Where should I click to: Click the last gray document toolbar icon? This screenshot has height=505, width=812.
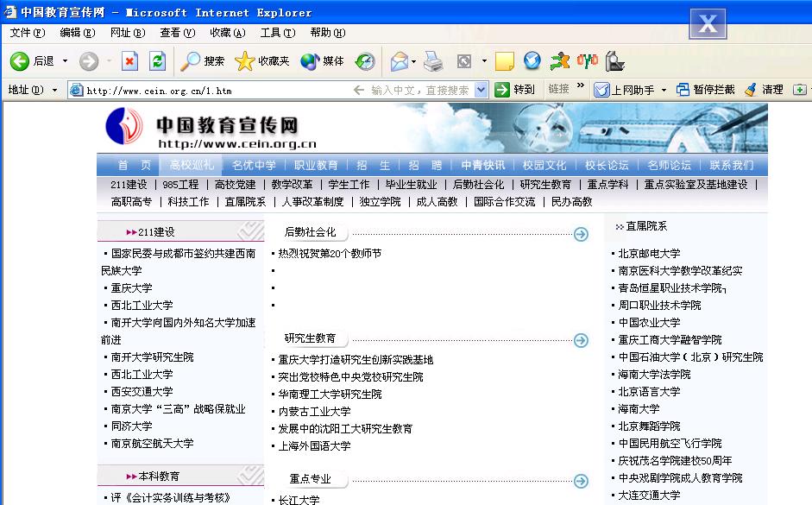click(x=614, y=61)
